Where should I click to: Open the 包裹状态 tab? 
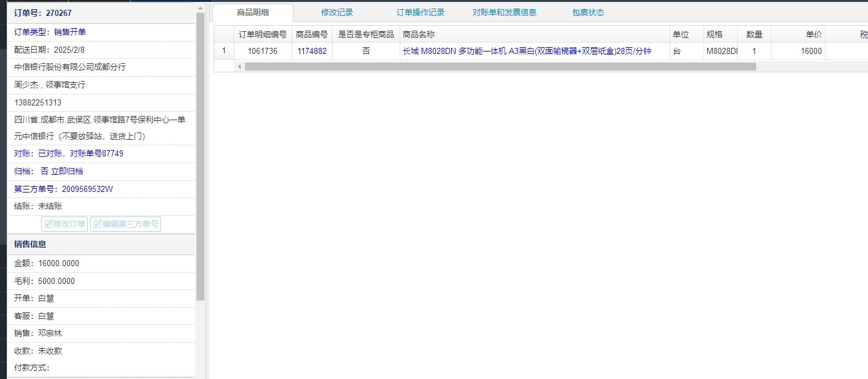point(588,12)
